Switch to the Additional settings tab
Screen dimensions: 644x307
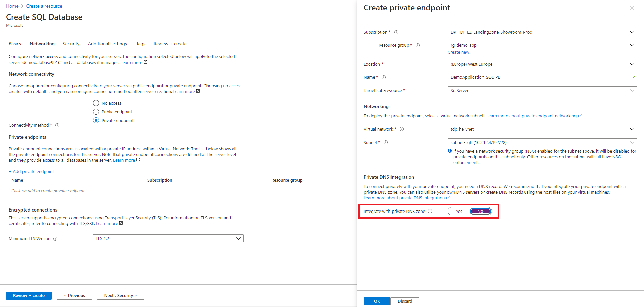click(107, 44)
